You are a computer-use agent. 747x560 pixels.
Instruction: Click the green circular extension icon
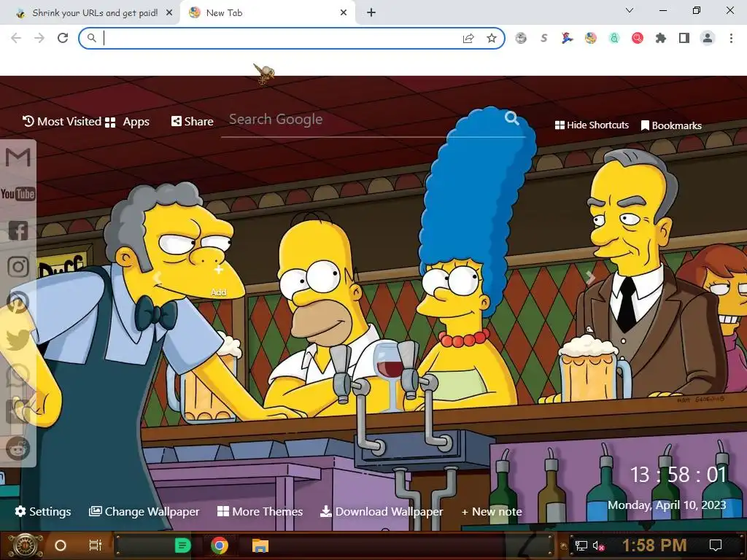point(614,38)
